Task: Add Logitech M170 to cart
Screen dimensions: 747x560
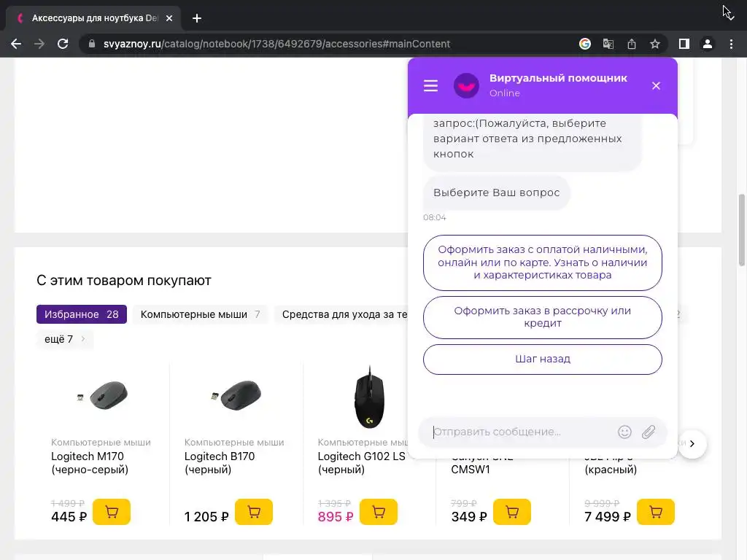Action: coord(112,512)
